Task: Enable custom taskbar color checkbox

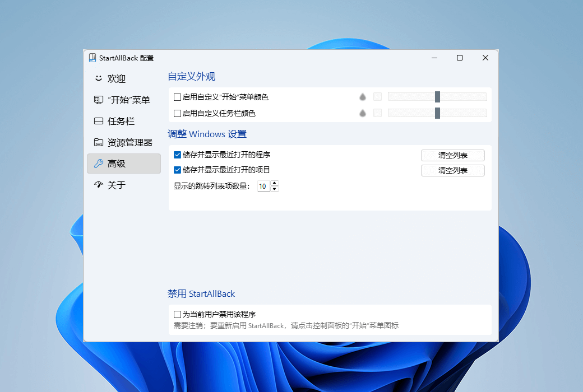Action: [x=177, y=113]
